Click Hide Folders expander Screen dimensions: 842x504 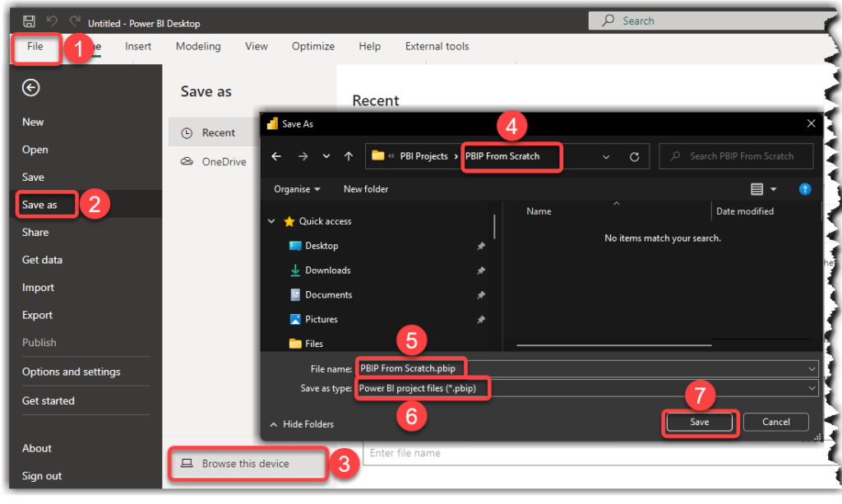(302, 424)
